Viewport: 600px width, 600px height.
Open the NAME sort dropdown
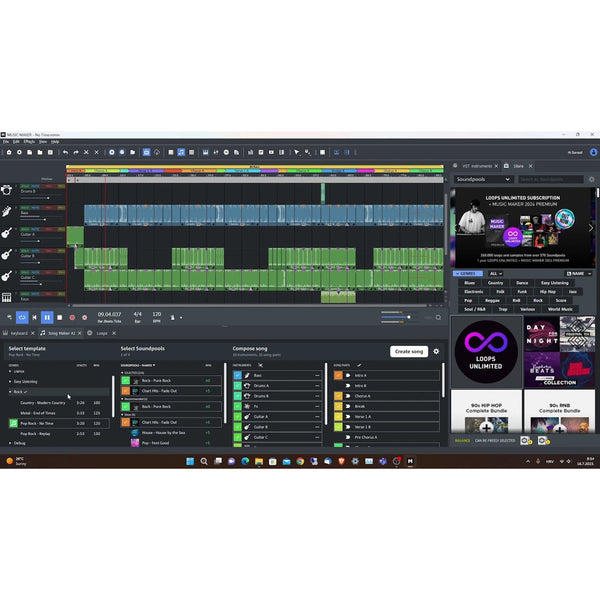579,274
